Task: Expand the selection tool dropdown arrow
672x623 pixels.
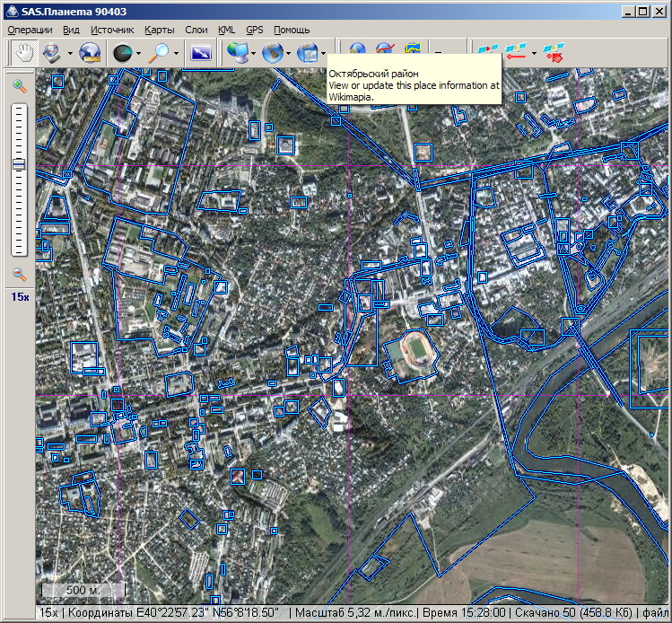Action: (70, 54)
